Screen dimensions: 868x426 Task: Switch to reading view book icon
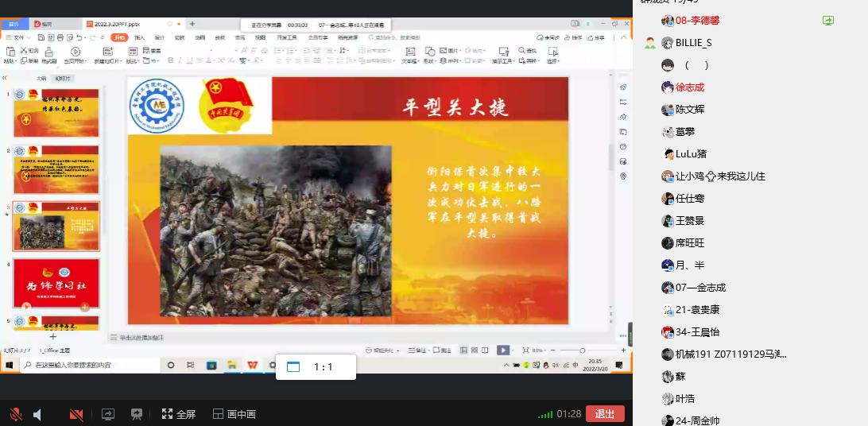(x=486, y=350)
